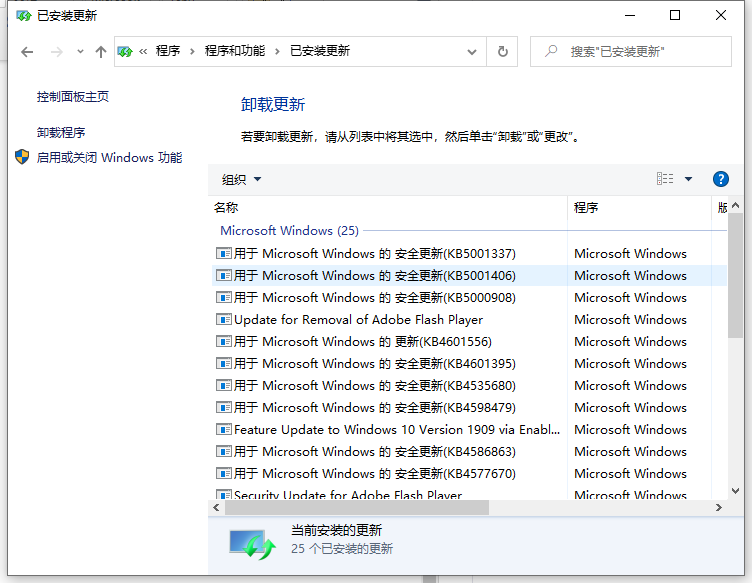Click the window title bar icon
The image size is (752, 583).
click(x=24, y=16)
